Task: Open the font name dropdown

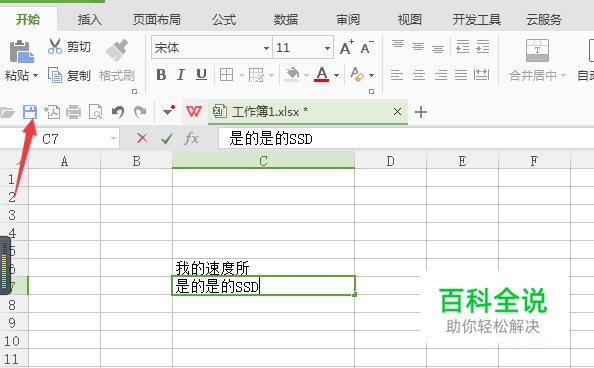Action: [266, 48]
